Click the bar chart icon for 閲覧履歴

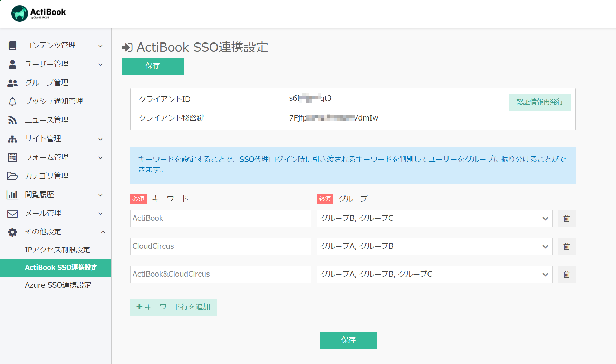[13, 194]
